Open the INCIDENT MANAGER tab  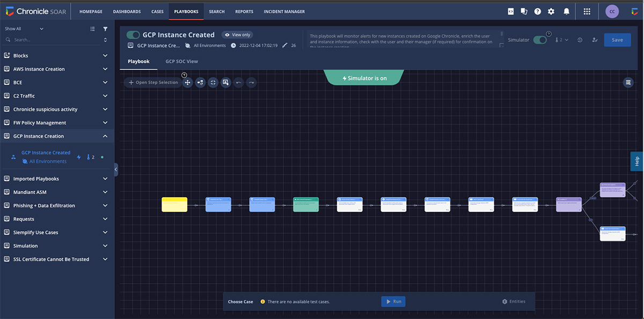click(284, 11)
